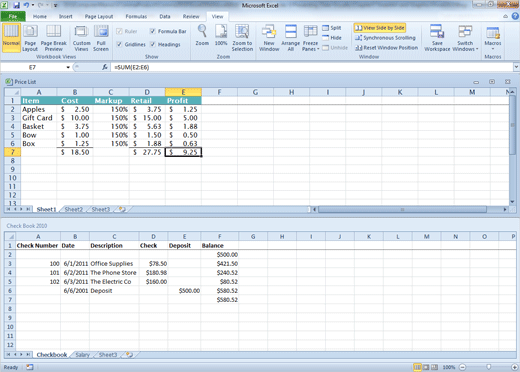Screen dimensions: 520x372
Task: Open the File tab
Action: pos(13,16)
